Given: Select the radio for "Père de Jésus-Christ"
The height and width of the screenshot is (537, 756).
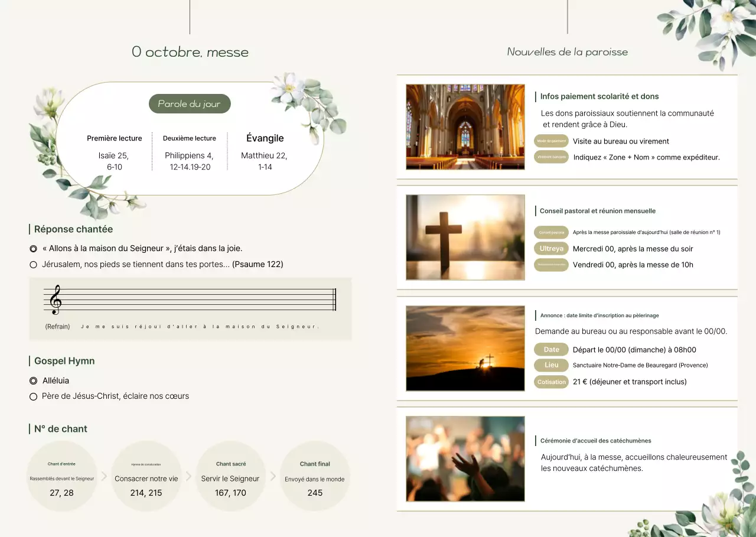Looking at the screenshot, I should tap(33, 396).
